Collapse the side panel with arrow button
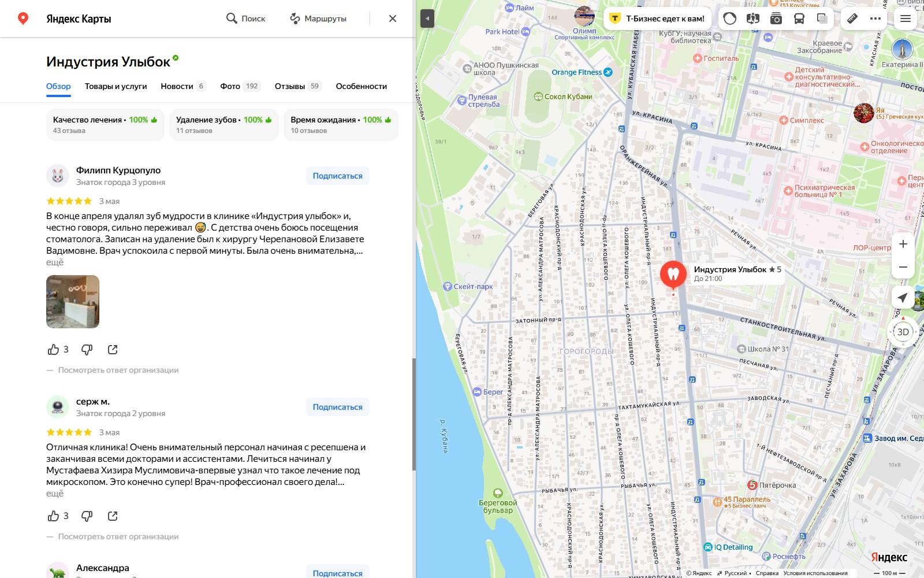 (427, 18)
